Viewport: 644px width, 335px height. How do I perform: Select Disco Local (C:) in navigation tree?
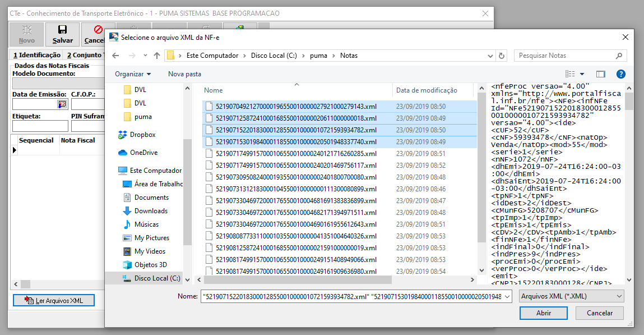[x=157, y=278]
